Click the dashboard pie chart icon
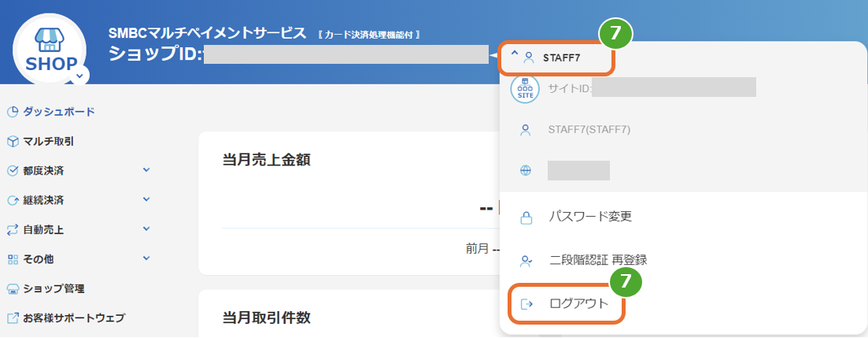This screenshot has height=338, width=868. click(x=13, y=112)
